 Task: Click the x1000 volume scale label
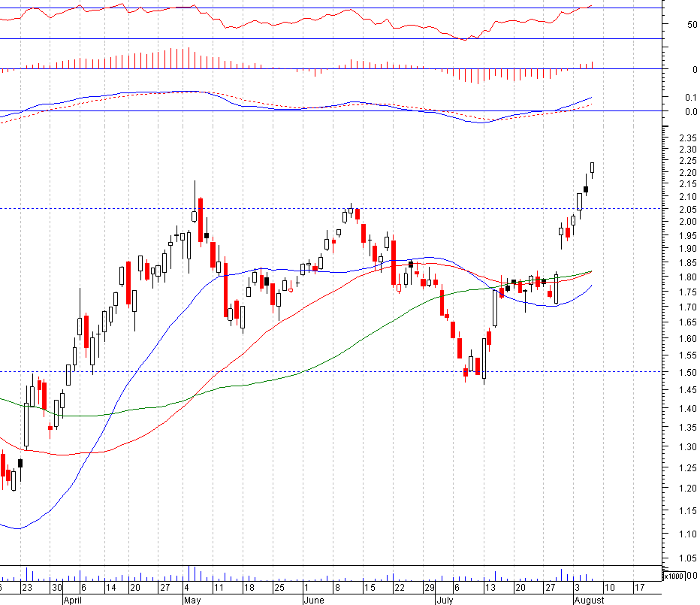click(x=674, y=576)
